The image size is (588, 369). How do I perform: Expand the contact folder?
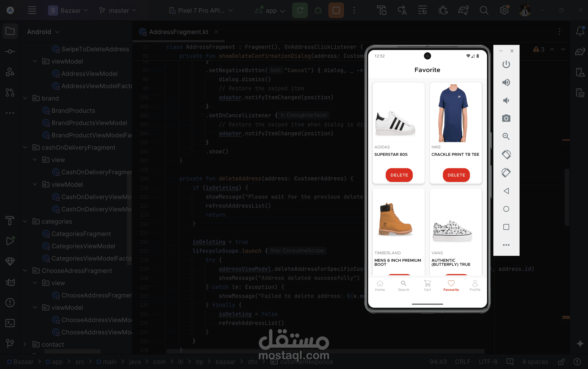coord(25,344)
